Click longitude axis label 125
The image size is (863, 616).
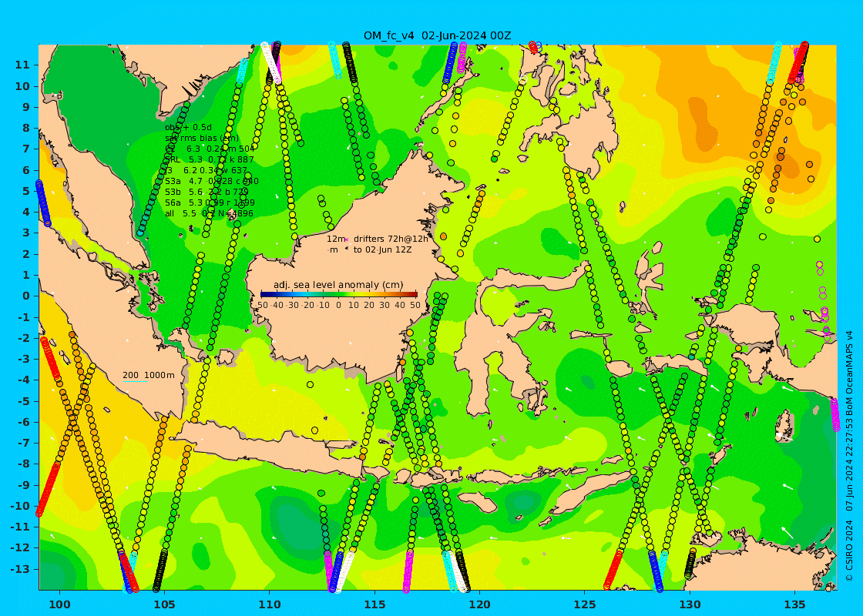pos(585,604)
